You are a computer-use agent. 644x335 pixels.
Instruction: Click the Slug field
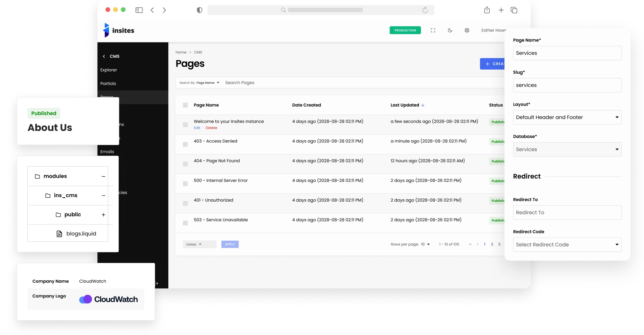[x=567, y=85]
